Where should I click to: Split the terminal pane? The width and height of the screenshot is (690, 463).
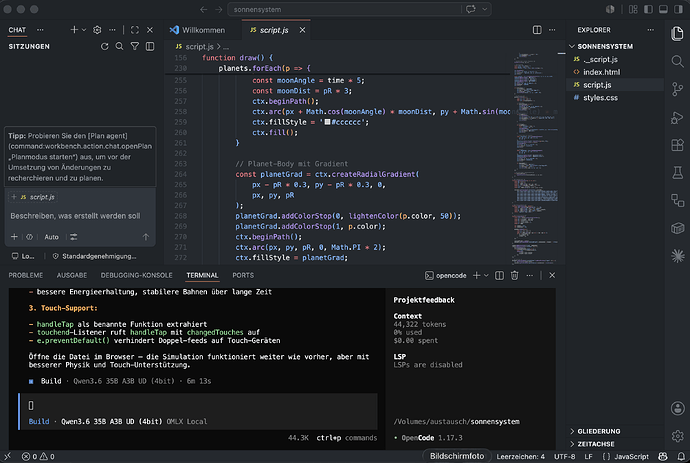point(499,276)
